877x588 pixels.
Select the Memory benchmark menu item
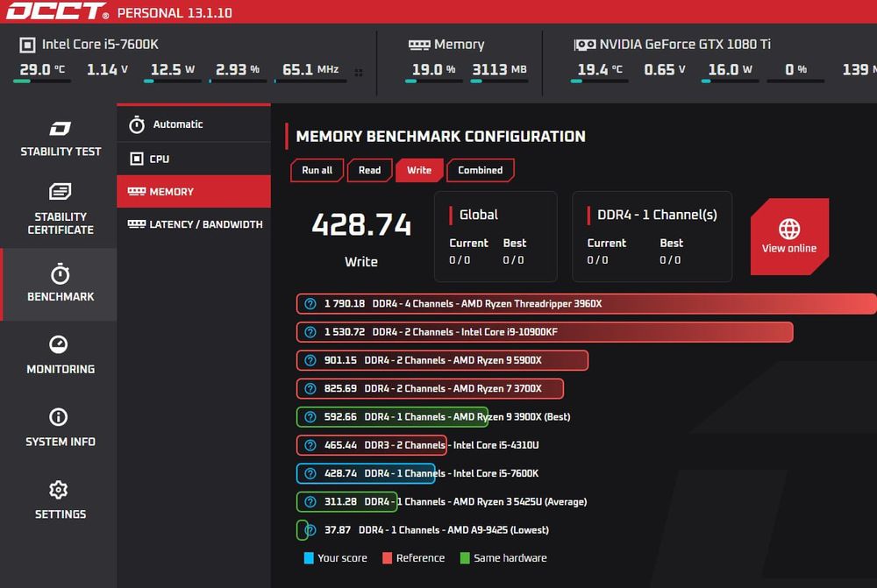pyautogui.click(x=194, y=191)
